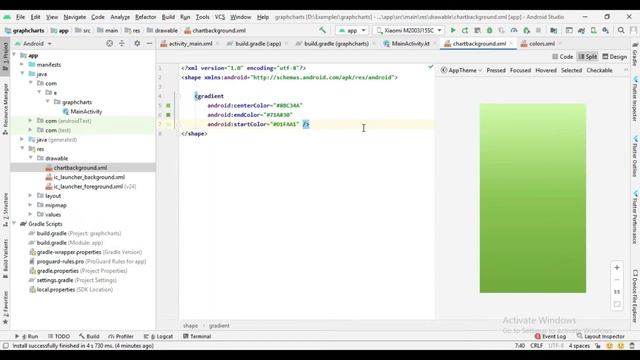The height and width of the screenshot is (360, 640).
Task: Collapse the Gradle Scripts node
Action: click(x=14, y=224)
